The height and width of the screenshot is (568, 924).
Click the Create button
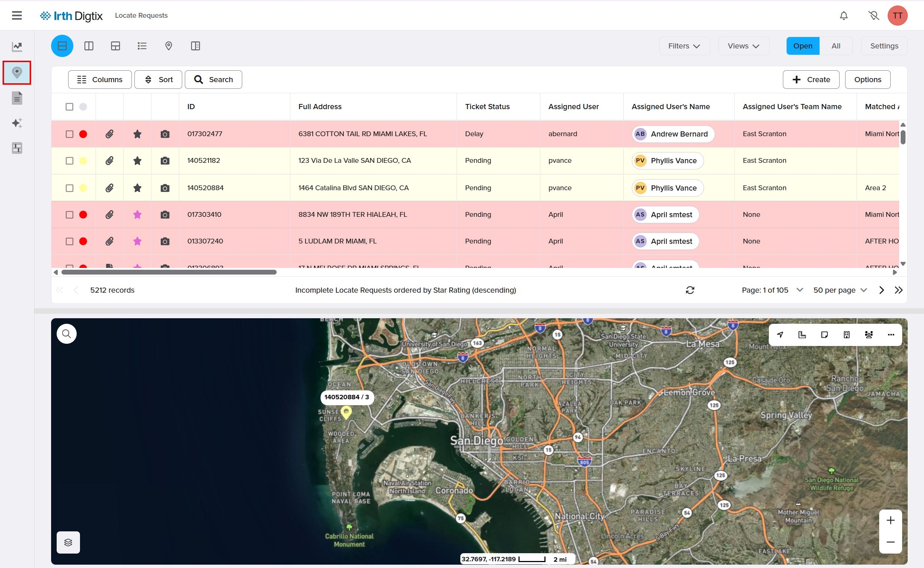[811, 80]
